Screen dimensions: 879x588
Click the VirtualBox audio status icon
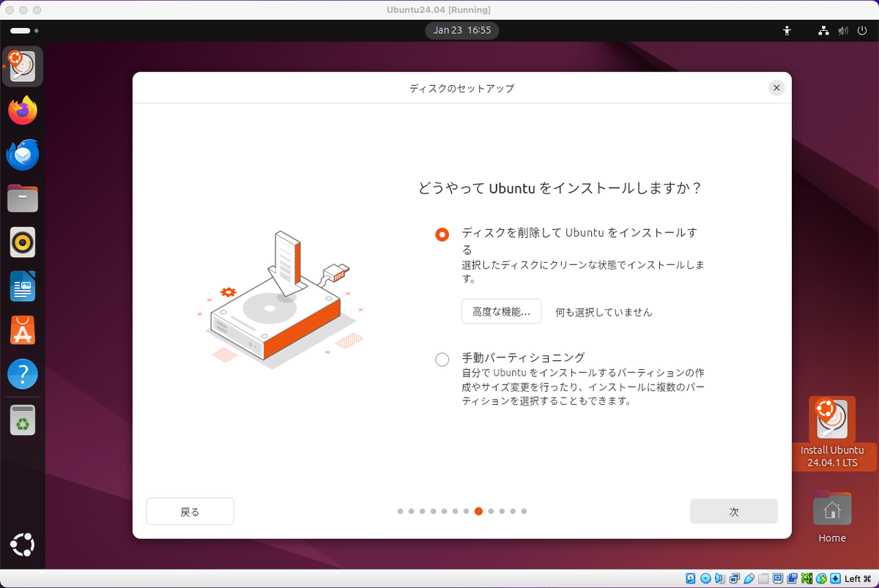point(720,578)
